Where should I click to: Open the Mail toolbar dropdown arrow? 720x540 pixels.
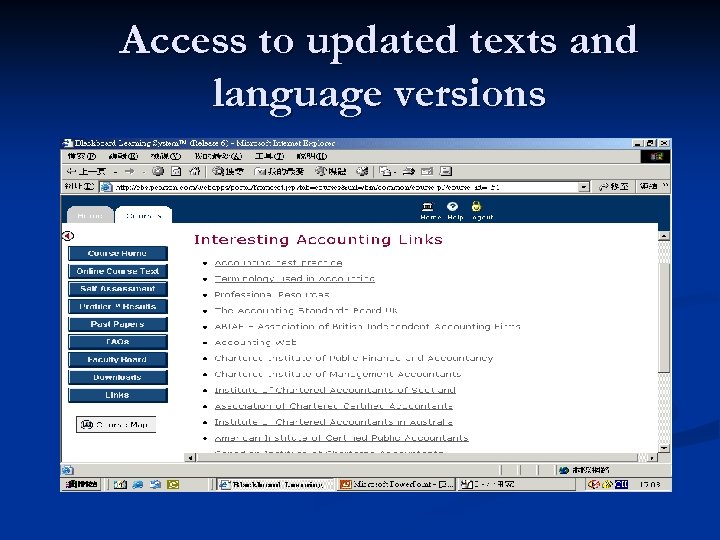[394, 173]
